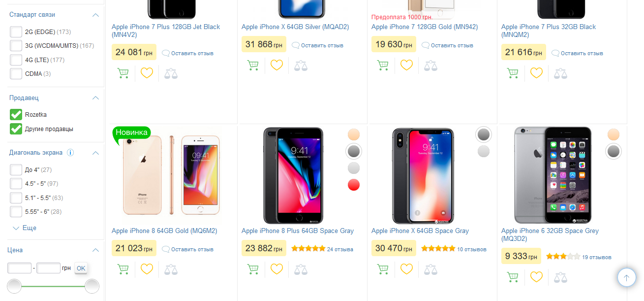
Task: Compare iPhone 7 128GB Gold
Action: point(430,65)
